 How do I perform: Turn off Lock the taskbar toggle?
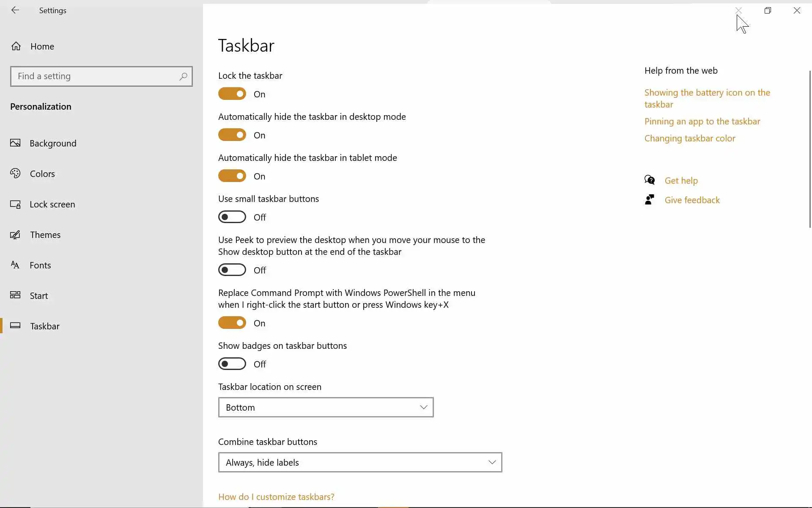[x=232, y=94]
